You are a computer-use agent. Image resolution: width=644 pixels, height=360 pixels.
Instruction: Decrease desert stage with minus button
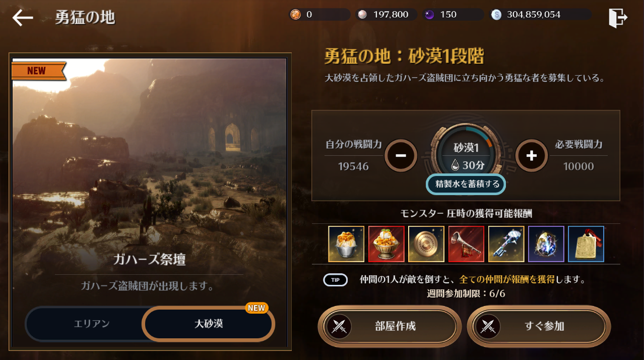pos(401,155)
